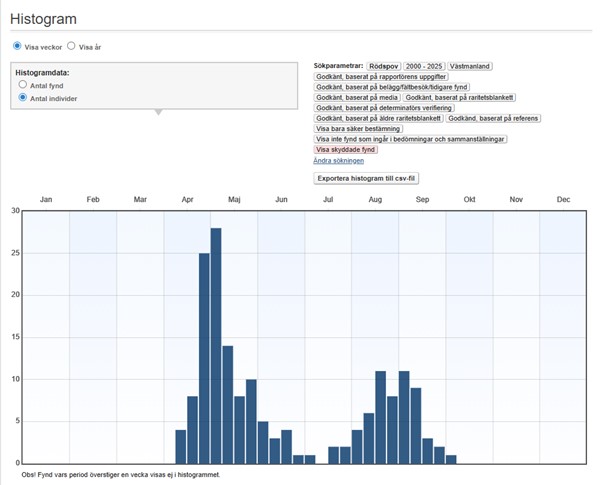Click the 'Maj' month label on chart
The image size is (600, 485).
click(234, 200)
